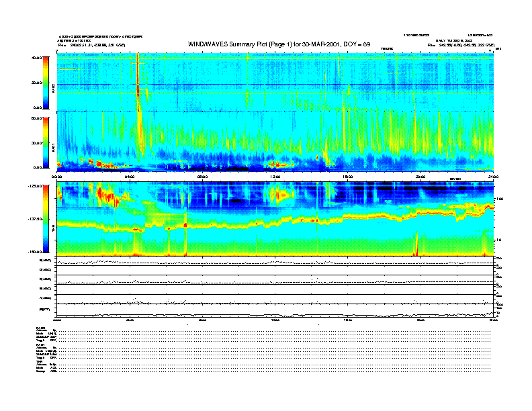Click 00:00 tick beneath the RAD1 spectrogram
Screen dimensions: 532x411
pos(56,177)
